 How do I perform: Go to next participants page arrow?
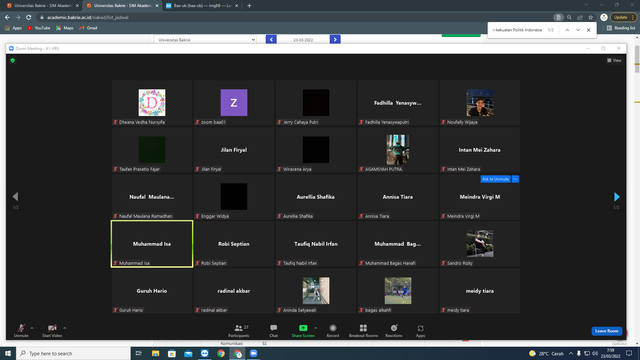(x=617, y=197)
